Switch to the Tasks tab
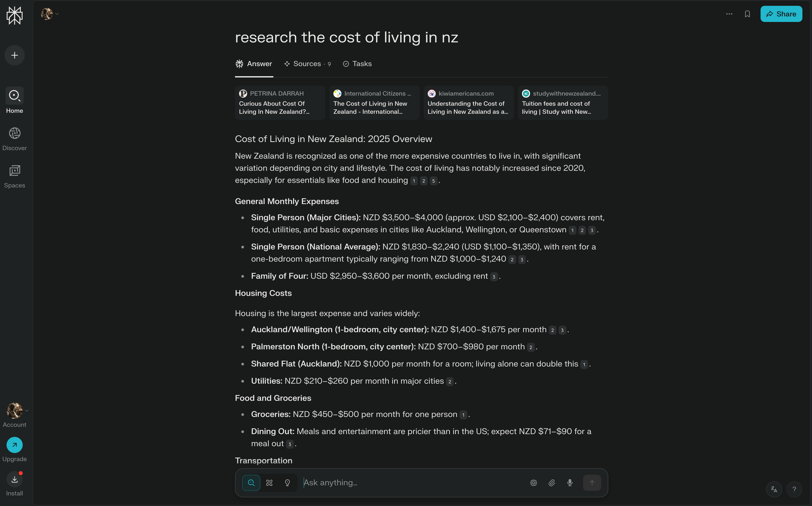This screenshot has height=506, width=812. tap(357, 64)
